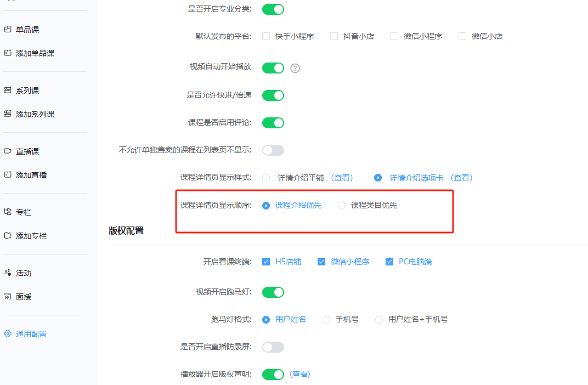Toggle 是否开启专业分类 switch

click(273, 9)
